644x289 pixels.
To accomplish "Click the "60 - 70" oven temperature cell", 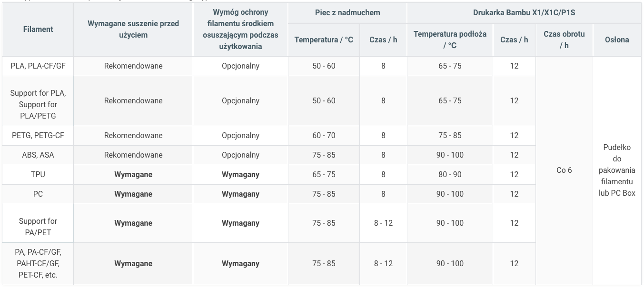I will point(324,136).
